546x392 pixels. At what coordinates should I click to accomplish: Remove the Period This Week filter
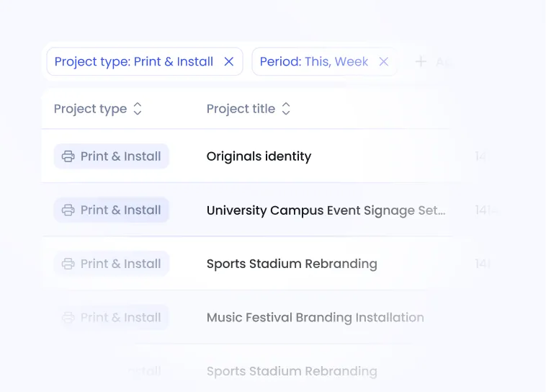[x=383, y=62]
